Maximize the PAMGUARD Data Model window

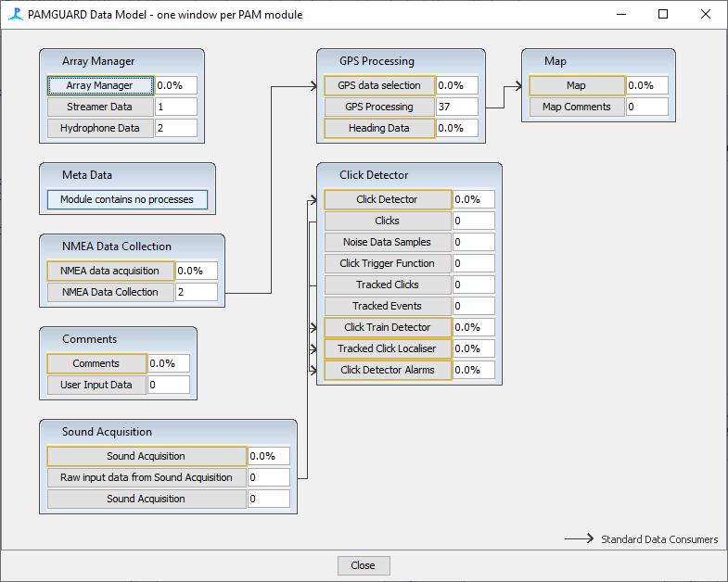663,15
